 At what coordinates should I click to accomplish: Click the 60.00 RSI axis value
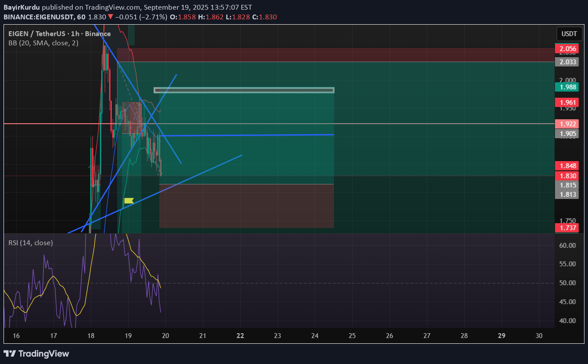coord(569,245)
